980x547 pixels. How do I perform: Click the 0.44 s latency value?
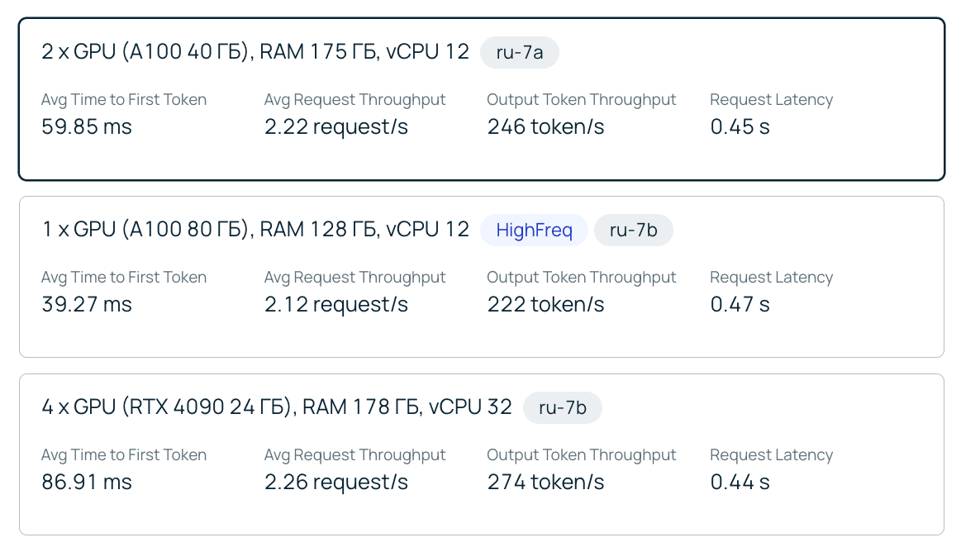pyautogui.click(x=740, y=482)
